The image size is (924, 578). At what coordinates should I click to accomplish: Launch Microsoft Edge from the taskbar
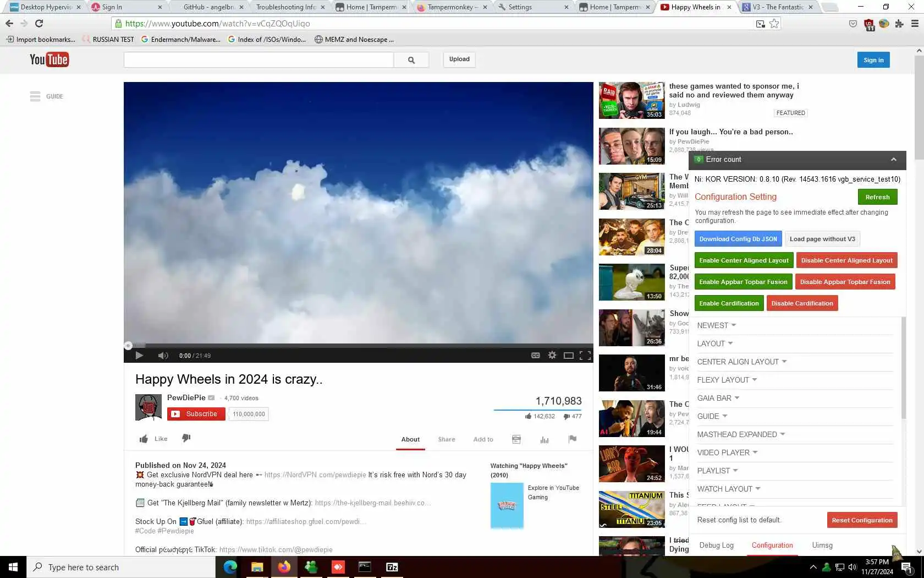(230, 567)
